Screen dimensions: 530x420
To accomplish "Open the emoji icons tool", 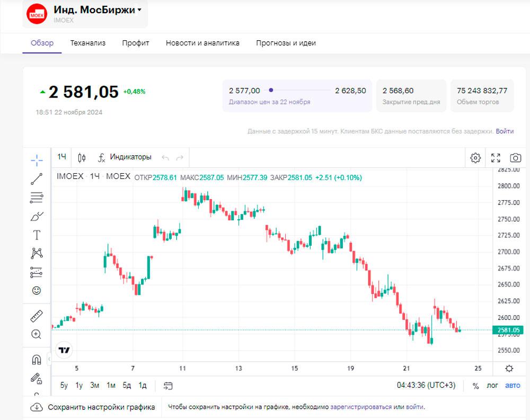I will [x=37, y=290].
